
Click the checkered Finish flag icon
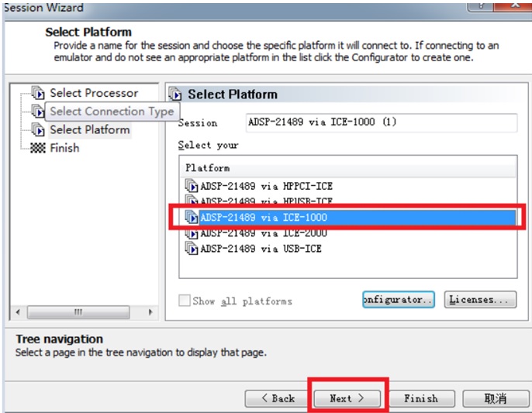pos(38,148)
